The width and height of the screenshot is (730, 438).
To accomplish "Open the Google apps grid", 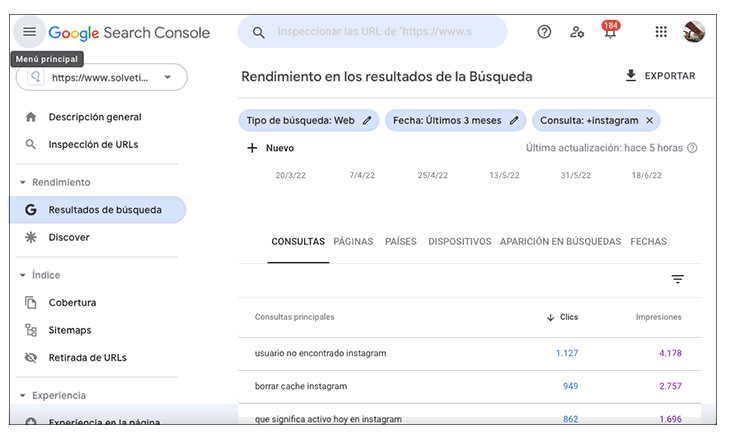I will tap(661, 32).
